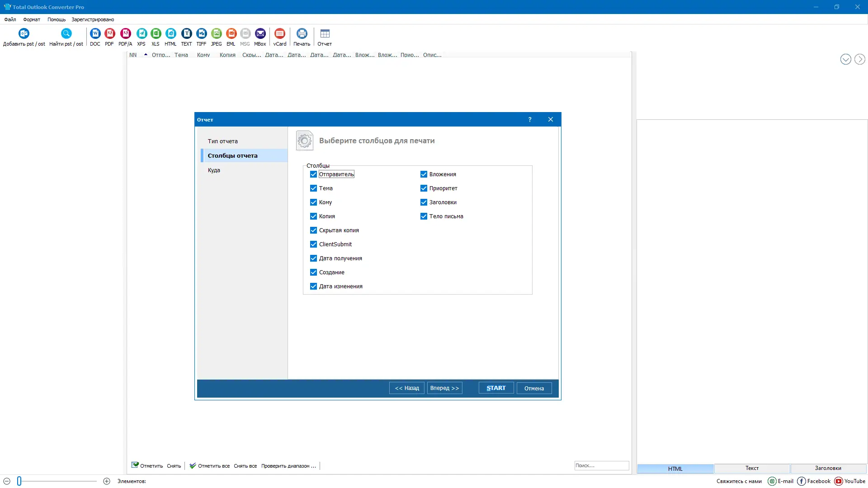This screenshot has height=488, width=868.
Task: Open the Формат menu
Action: click(x=32, y=19)
